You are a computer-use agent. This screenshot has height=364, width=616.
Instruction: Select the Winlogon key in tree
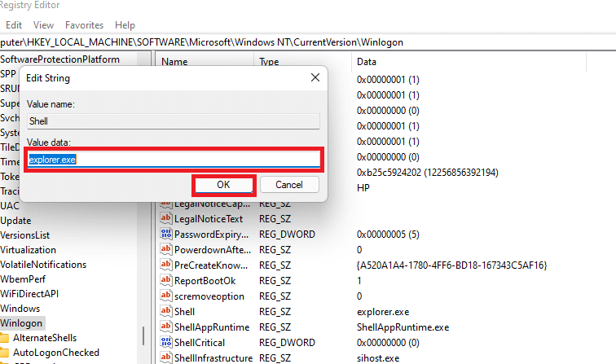coord(22,323)
